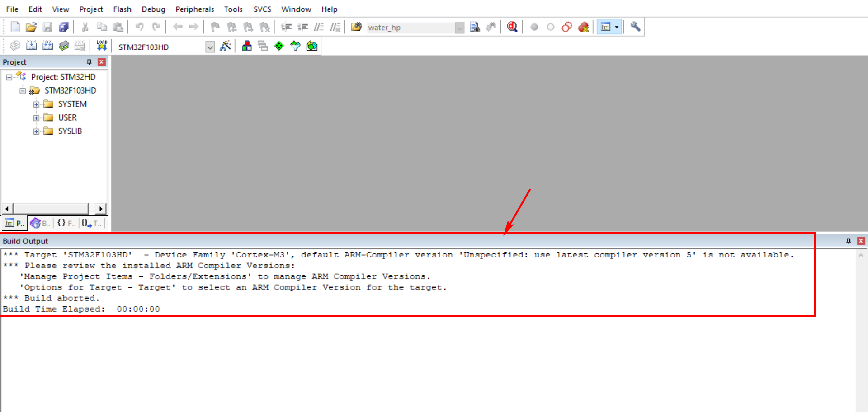868x412 pixels.
Task: Click the Rebuild all target files icon
Action: click(x=47, y=46)
